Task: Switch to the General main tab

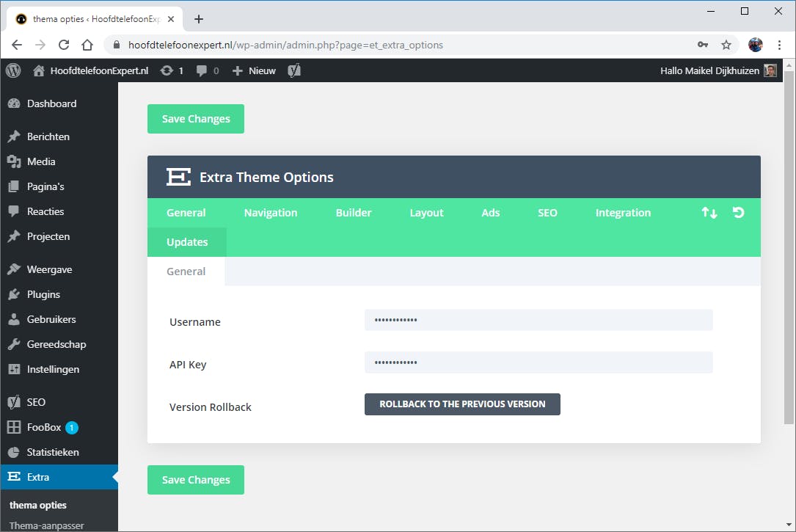Action: (186, 213)
